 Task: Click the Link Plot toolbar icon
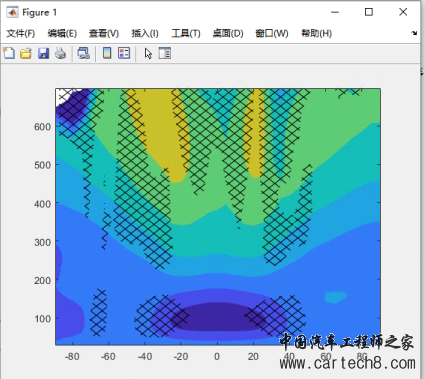click(84, 53)
